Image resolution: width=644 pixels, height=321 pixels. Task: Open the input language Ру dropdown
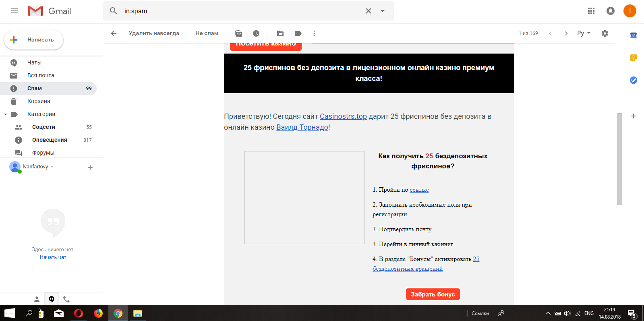click(x=584, y=33)
